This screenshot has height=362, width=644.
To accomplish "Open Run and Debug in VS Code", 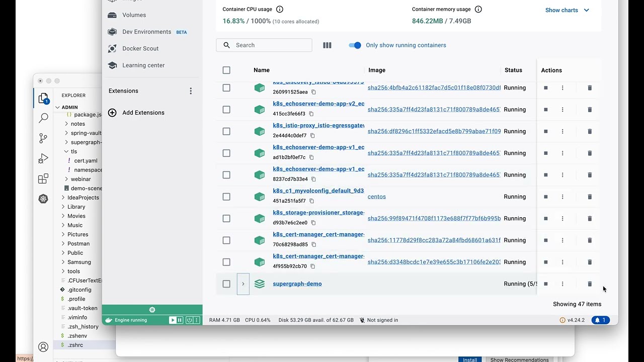I will 43,159.
